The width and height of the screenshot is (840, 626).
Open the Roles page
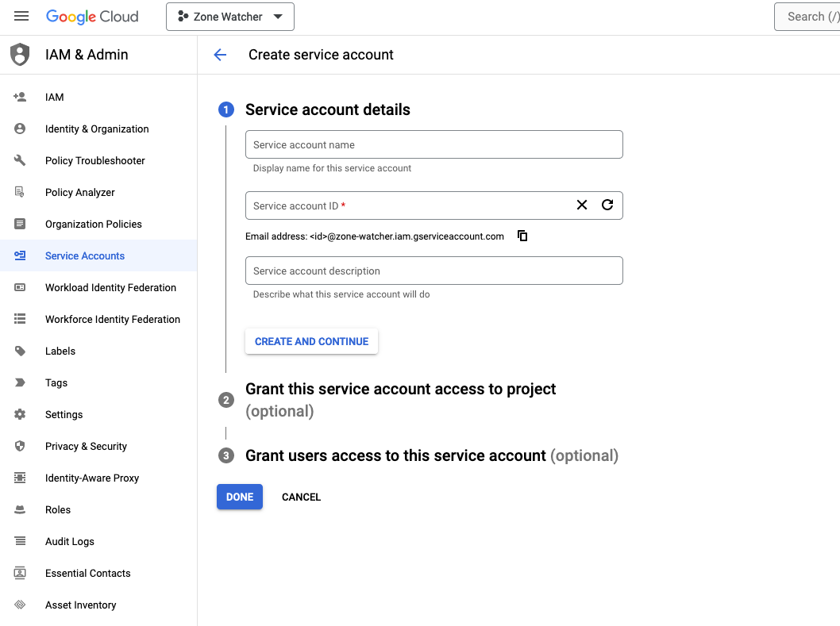click(x=98, y=509)
